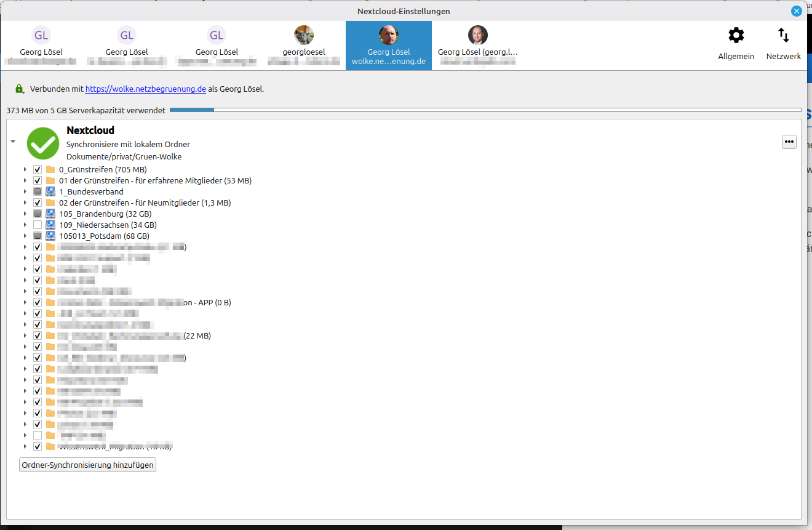Switch to the Georg Lösel (georg.l... account tab
This screenshot has width=812, height=530.
(477, 45)
